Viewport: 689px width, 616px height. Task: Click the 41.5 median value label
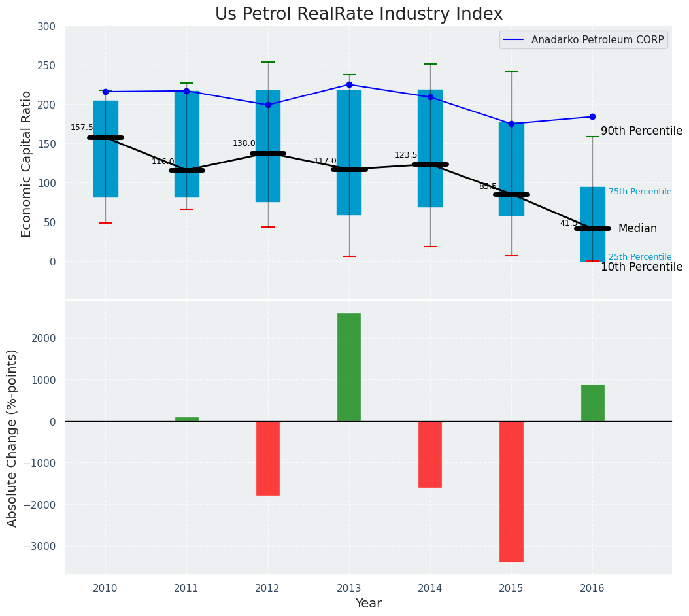[x=569, y=223]
